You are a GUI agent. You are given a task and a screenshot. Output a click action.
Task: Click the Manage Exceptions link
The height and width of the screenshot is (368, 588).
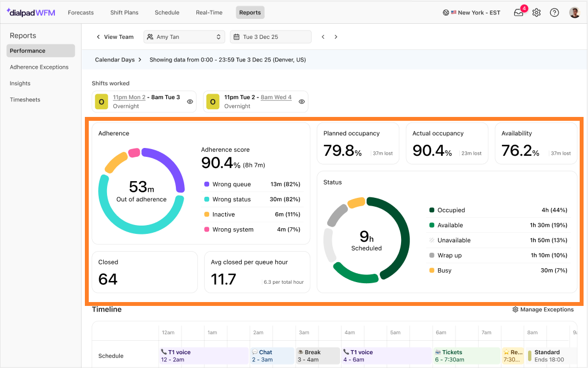coord(543,310)
